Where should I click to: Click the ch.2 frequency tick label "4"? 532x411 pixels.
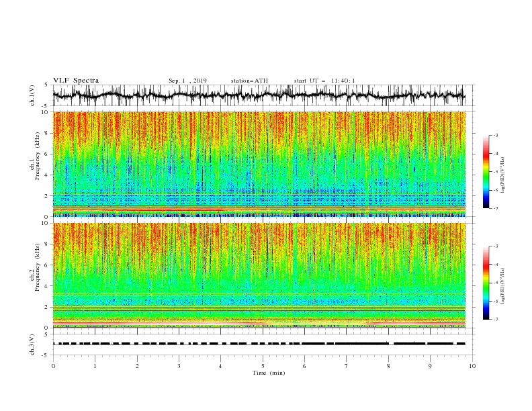click(x=48, y=286)
